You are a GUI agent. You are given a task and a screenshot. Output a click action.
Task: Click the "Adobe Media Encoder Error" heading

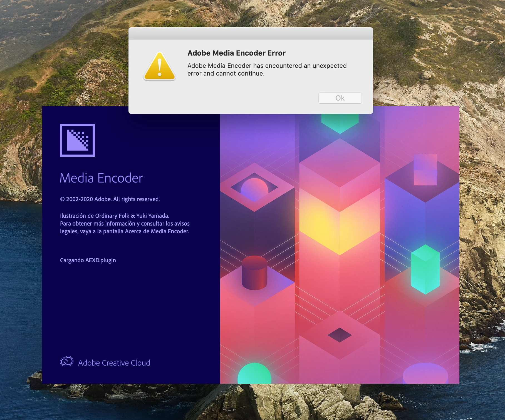pos(236,53)
